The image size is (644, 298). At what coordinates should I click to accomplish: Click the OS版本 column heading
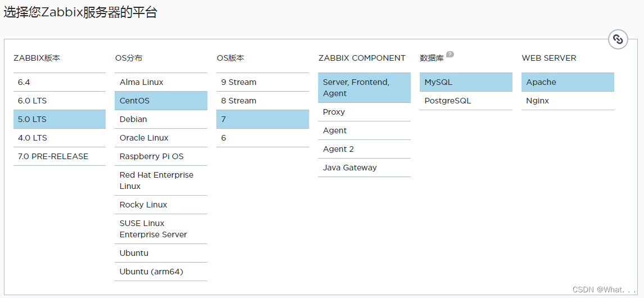coord(230,58)
